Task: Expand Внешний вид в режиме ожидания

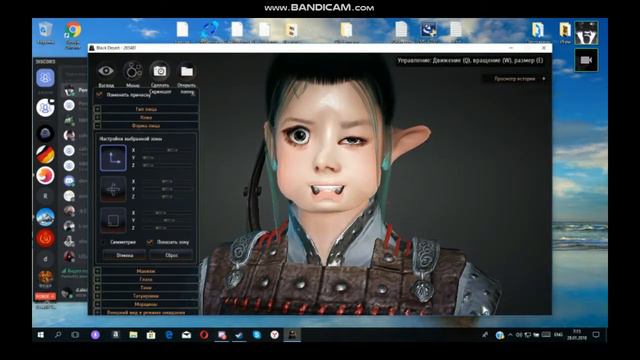Action: 146,312
